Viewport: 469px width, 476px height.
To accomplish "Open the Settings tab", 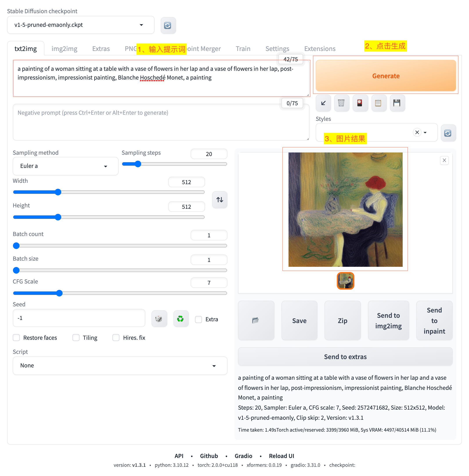I will click(277, 49).
